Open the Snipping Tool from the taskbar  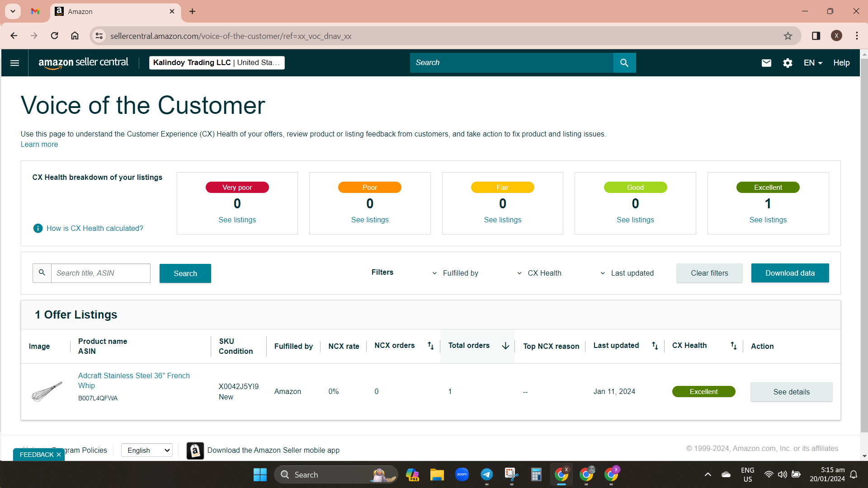(x=511, y=474)
